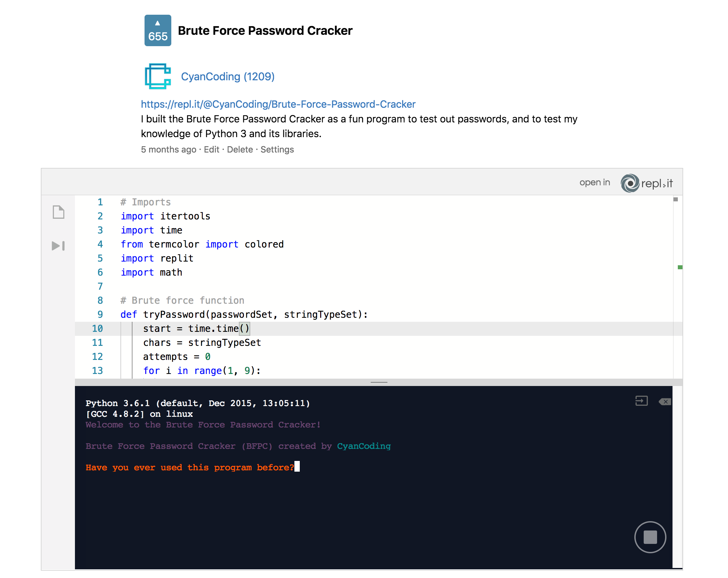728x578 pixels.
Task: Open the repl.it Brute-Force-Password-Cracker URL
Action: (278, 104)
